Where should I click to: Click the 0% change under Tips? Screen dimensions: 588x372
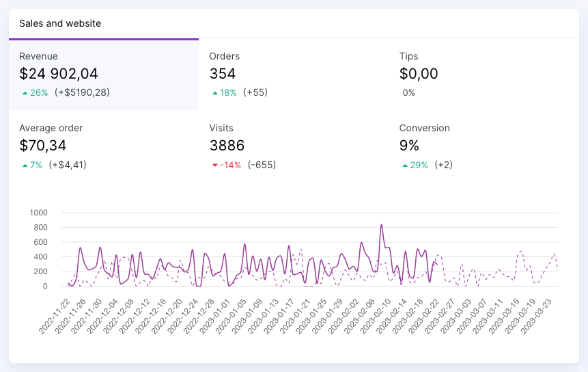pyautogui.click(x=408, y=93)
